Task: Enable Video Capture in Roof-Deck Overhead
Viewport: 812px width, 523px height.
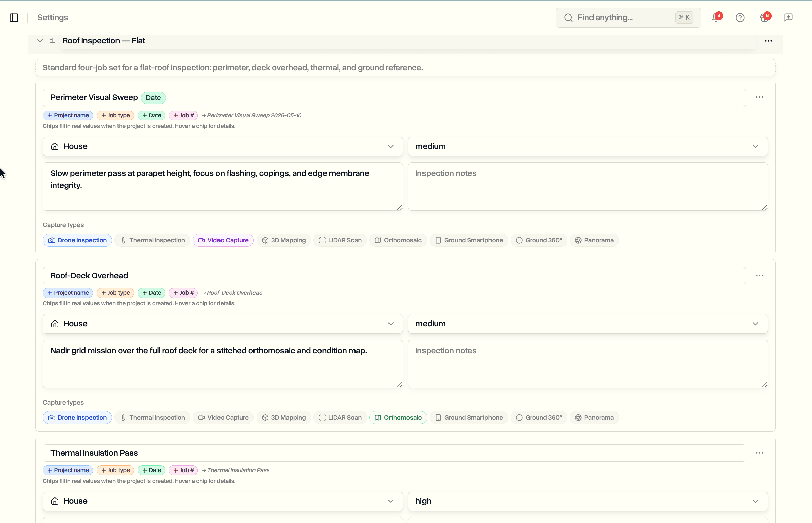Action: point(223,417)
